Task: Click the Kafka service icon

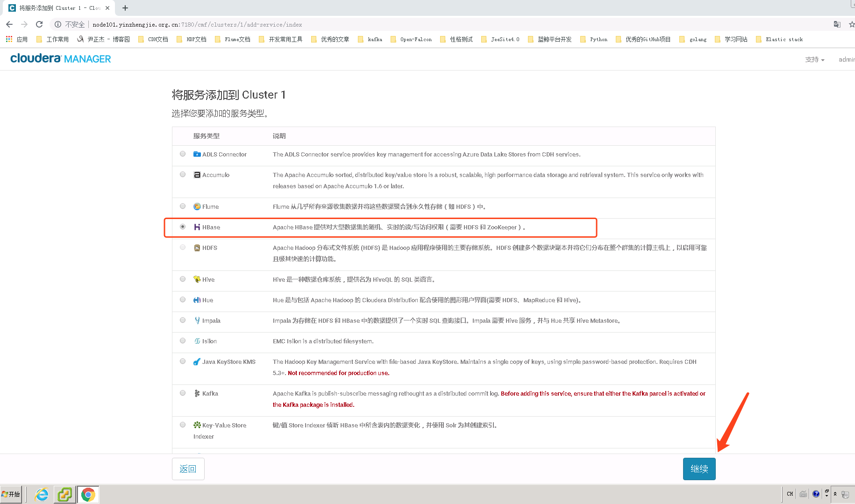Action: coord(197,393)
